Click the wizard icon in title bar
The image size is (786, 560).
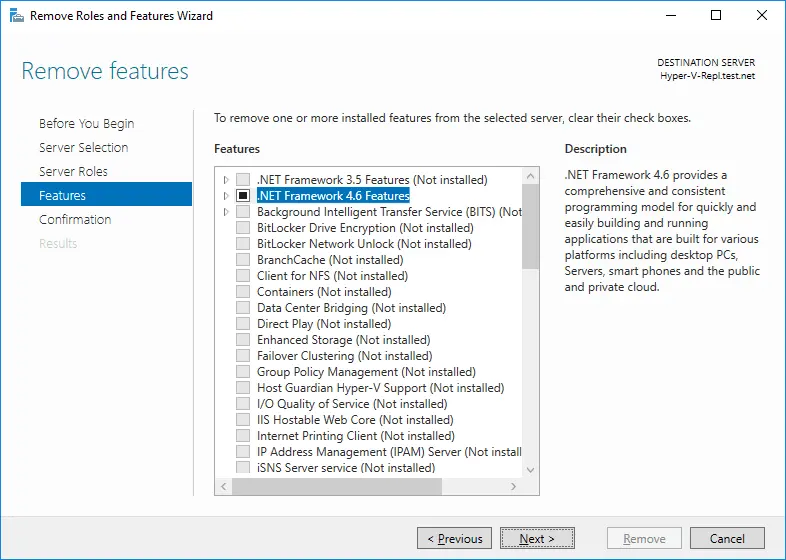pyautogui.click(x=17, y=16)
